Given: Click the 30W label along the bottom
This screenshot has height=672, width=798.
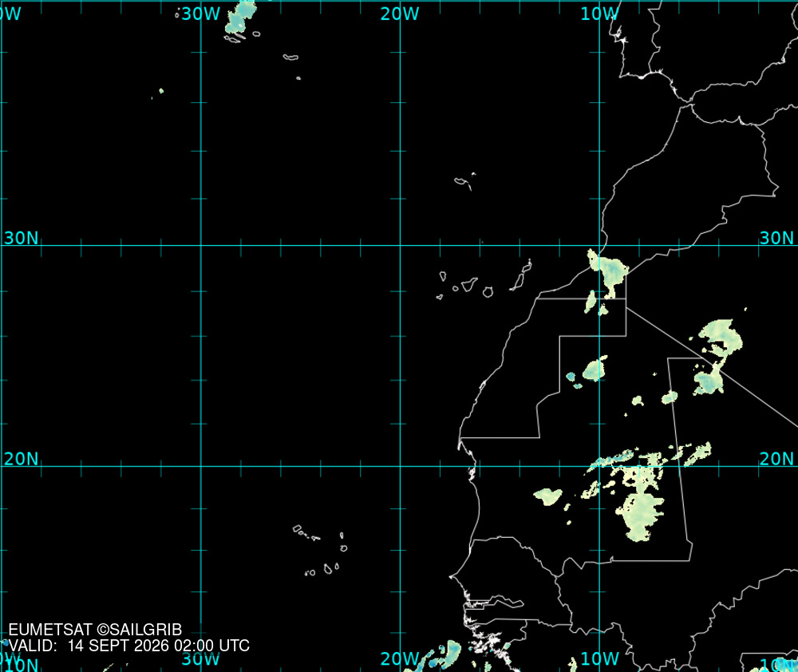Looking at the screenshot, I should (x=200, y=658).
